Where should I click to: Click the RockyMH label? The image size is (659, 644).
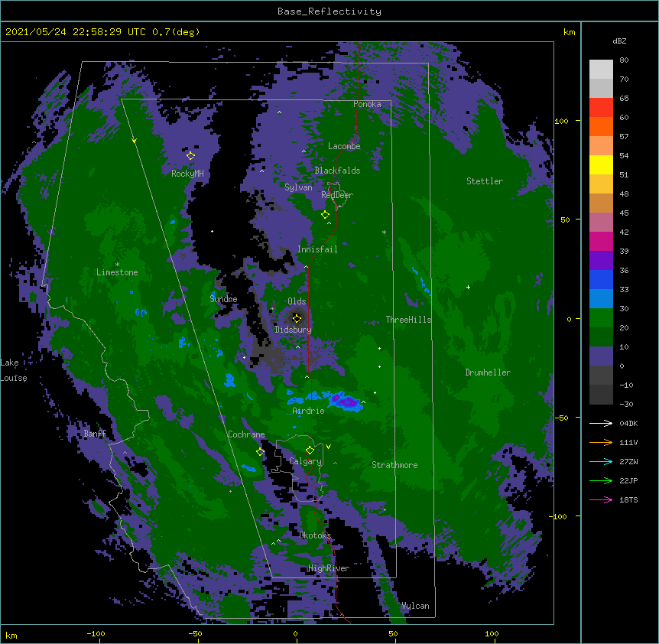coord(187,174)
